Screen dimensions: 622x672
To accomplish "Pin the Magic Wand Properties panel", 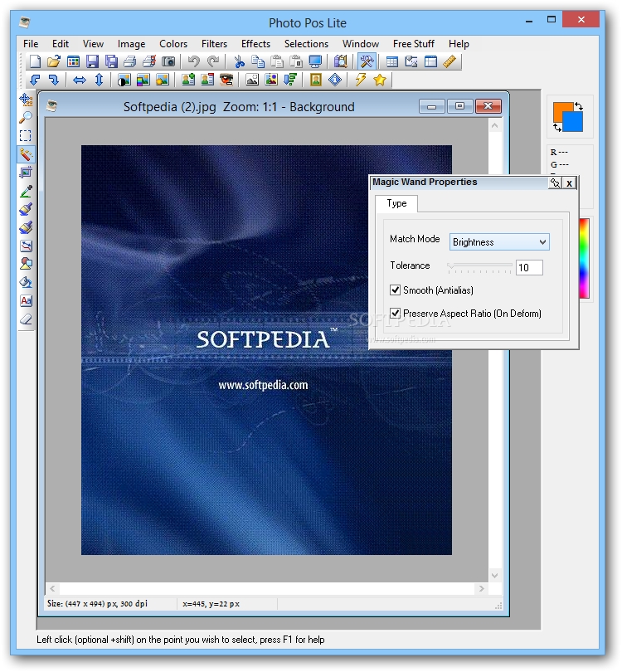I will [x=555, y=183].
